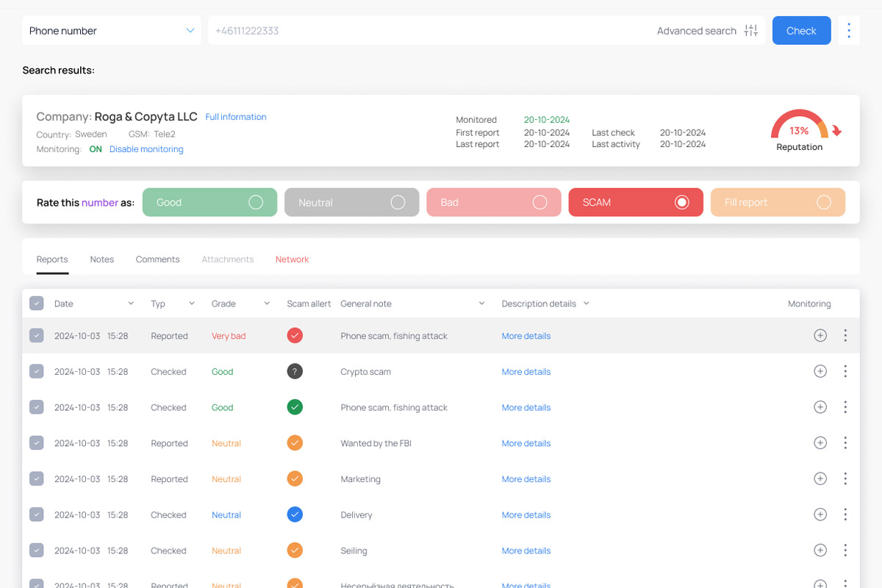Select the SCAM rating radio option
This screenshot has width=882, height=588.
[x=681, y=202]
